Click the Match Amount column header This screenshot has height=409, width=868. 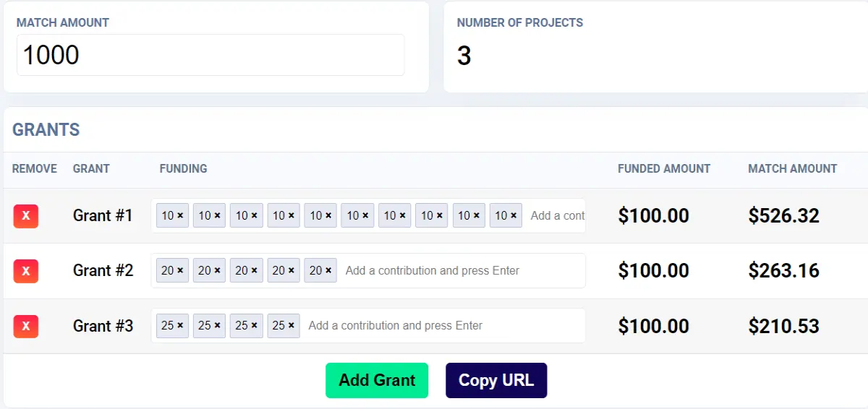(792, 168)
